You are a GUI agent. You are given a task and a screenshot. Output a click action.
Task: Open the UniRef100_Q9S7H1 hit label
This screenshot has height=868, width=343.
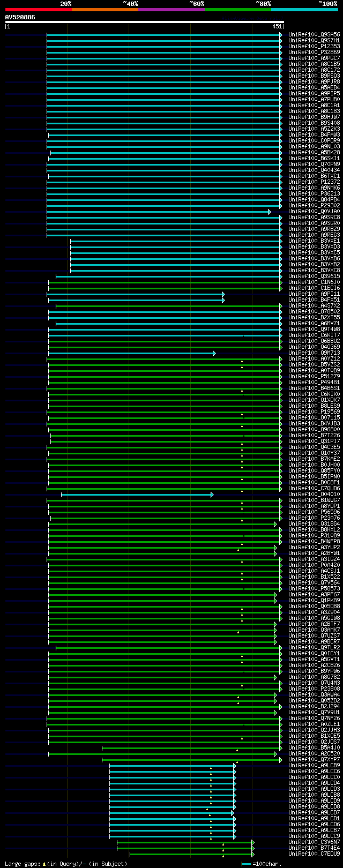[314, 40]
